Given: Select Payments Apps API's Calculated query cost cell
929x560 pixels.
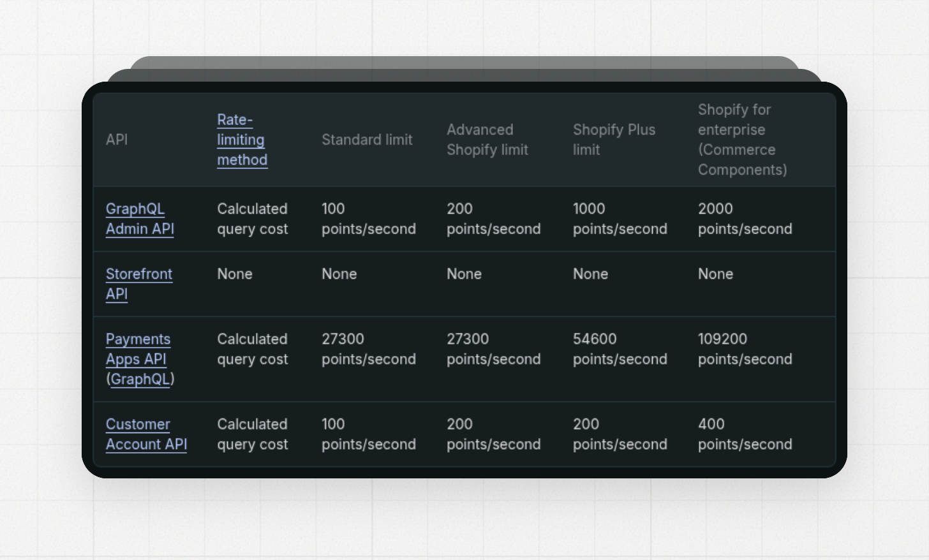Looking at the screenshot, I should [252, 349].
